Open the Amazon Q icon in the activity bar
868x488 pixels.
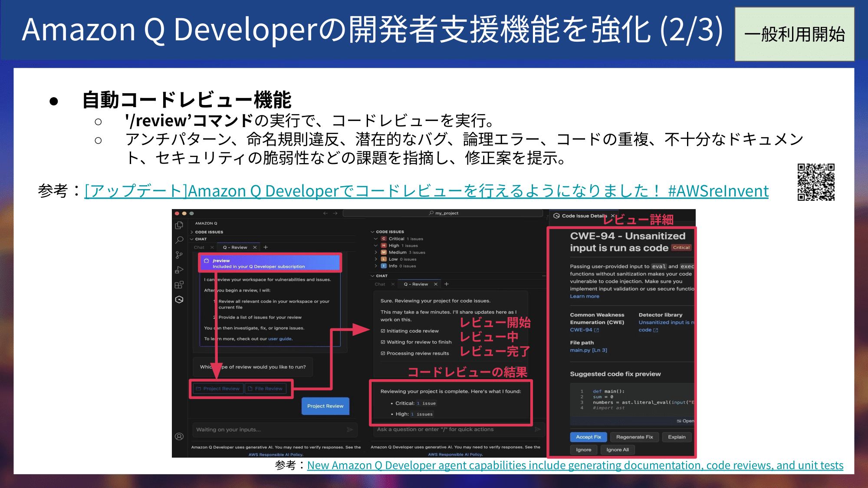(x=179, y=299)
